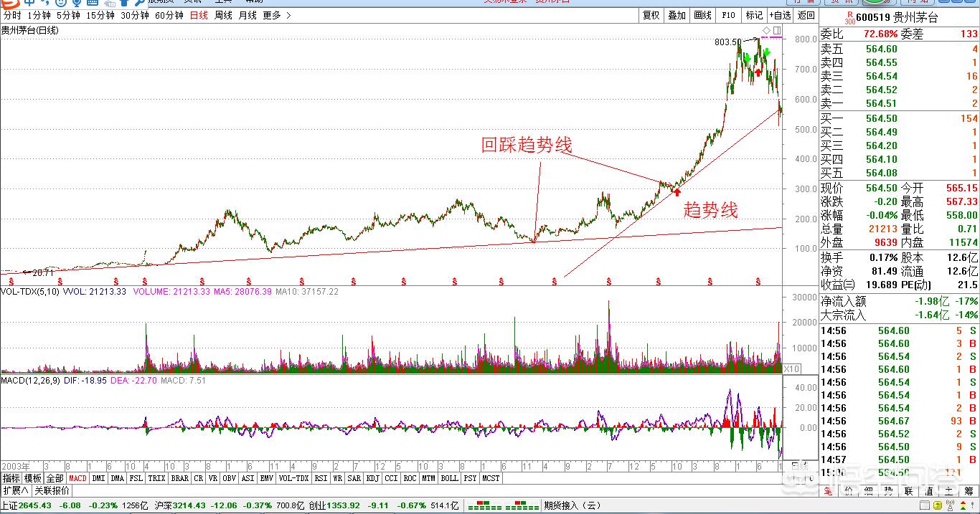The image size is (980, 514).
Task: Click the 返回 back button
Action: click(x=806, y=15)
